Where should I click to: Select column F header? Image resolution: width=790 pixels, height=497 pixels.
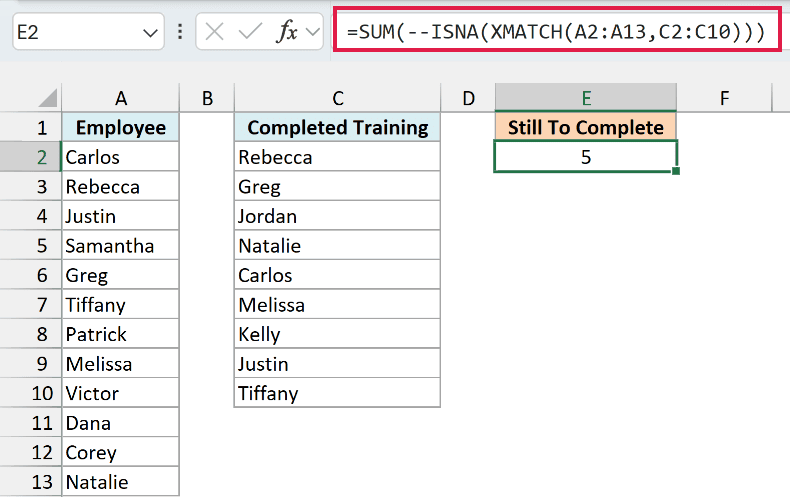coord(724,98)
